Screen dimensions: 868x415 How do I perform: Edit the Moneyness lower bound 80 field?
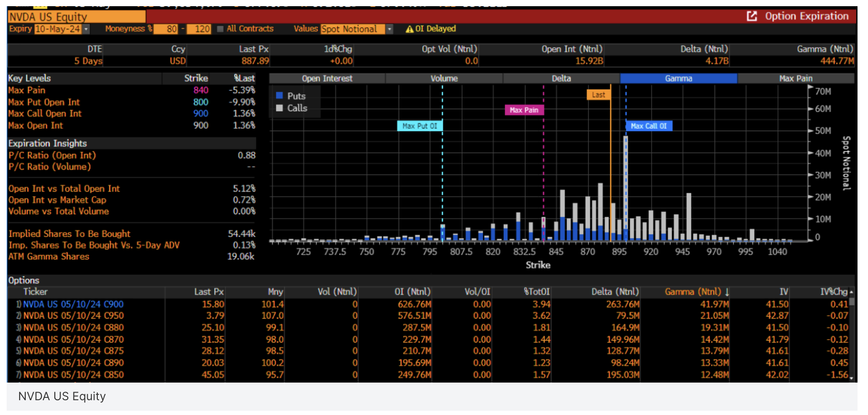pos(166,29)
